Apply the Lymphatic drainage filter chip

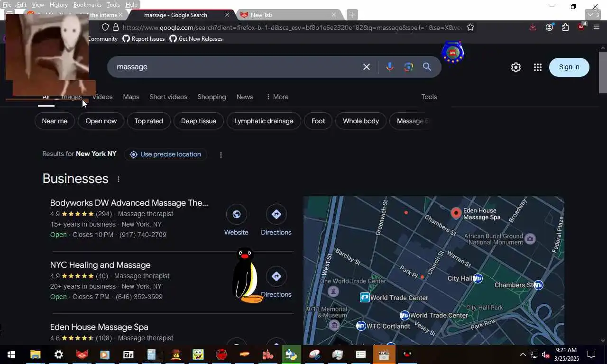click(x=264, y=121)
